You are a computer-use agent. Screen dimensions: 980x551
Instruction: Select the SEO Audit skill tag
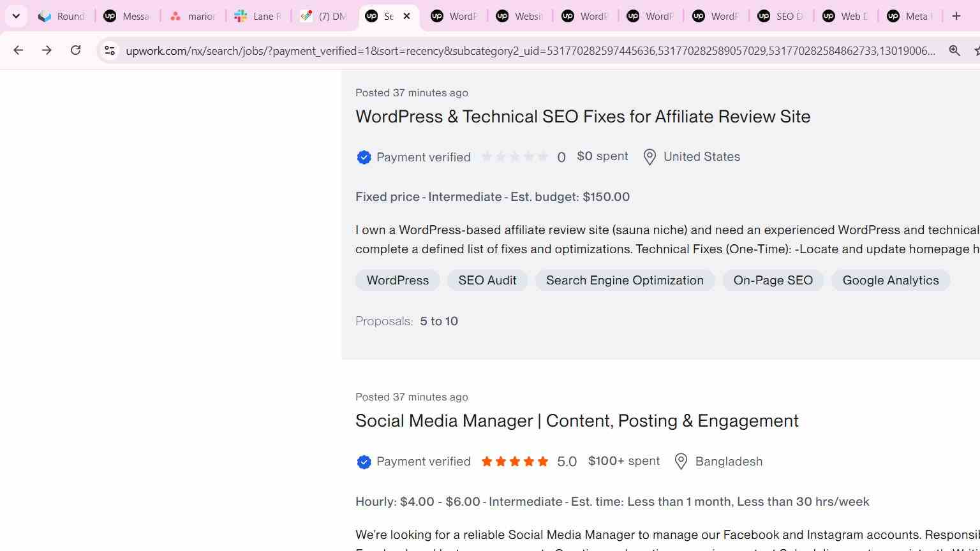tap(487, 280)
